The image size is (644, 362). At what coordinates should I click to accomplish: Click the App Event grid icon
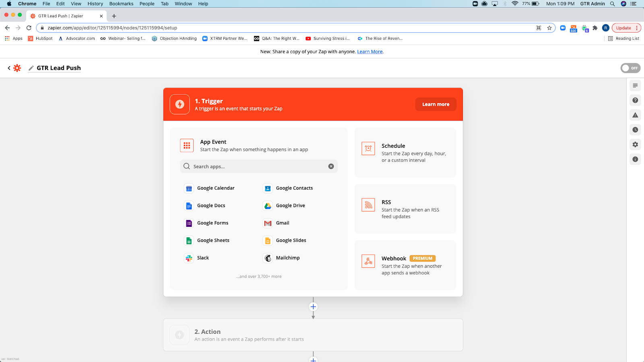point(187,146)
